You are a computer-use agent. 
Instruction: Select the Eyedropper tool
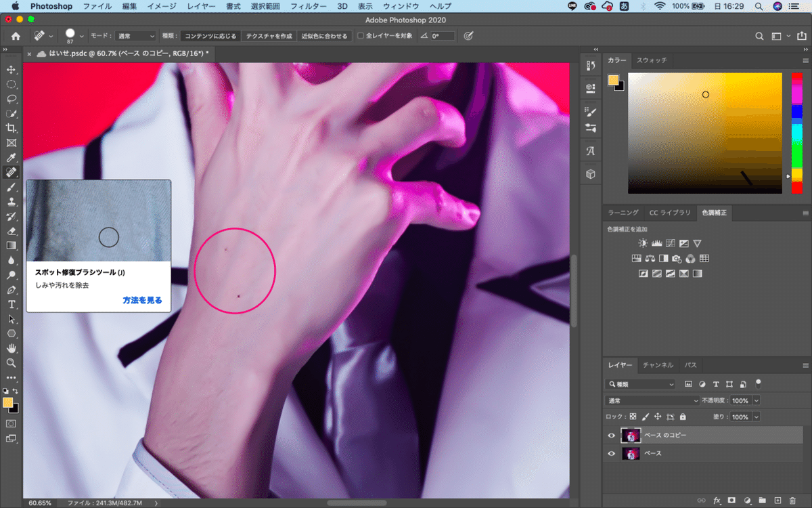point(11,158)
